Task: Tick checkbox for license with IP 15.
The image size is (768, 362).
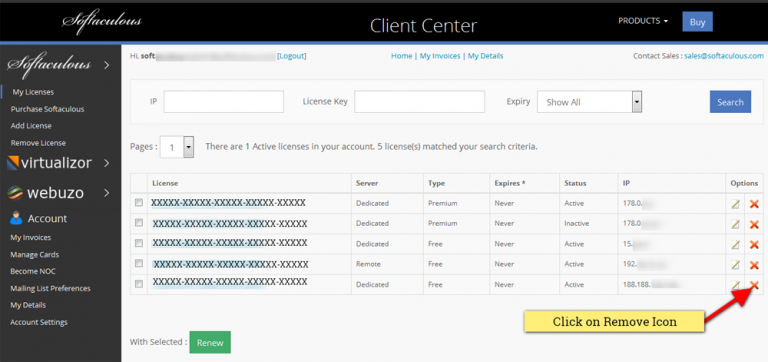Action: click(139, 243)
